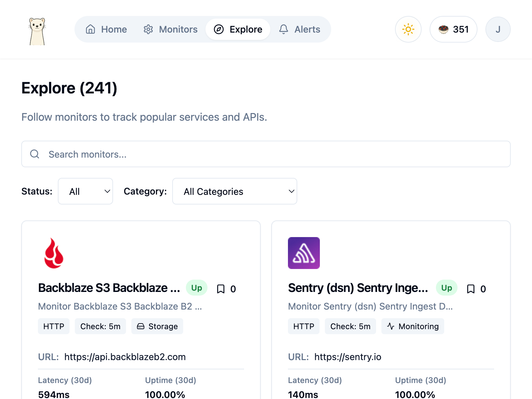Click the search magnifier icon
Image resolution: width=532 pixels, height=399 pixels.
coord(35,154)
